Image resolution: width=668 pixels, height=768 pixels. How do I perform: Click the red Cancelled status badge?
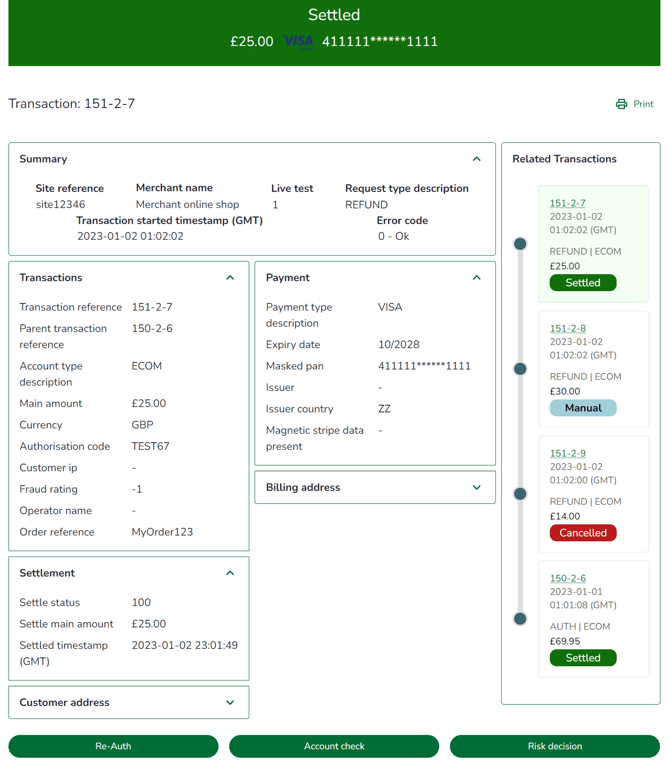pos(583,533)
